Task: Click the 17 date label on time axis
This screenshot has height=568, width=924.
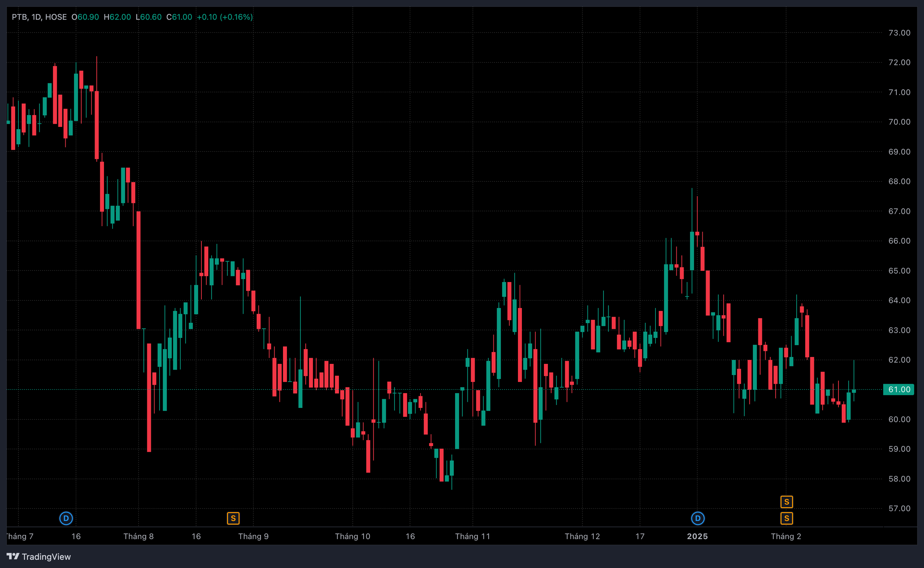Action: (640, 536)
